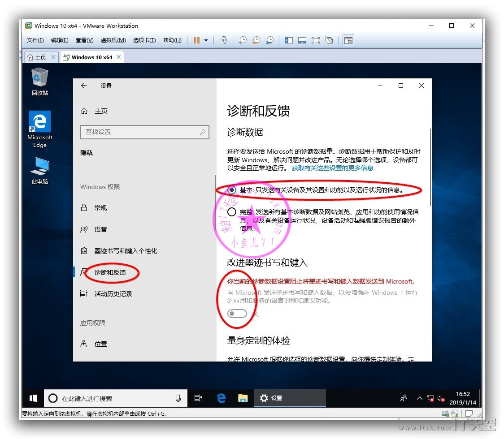Image resolution: width=504 pixels, height=439 pixels.
Task: Toggle the 改进墨迹书写和键入 switch
Action: (x=237, y=314)
